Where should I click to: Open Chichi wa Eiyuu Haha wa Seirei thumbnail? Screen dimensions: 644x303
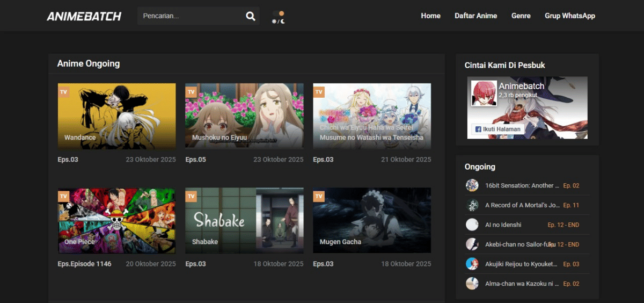coord(372,116)
